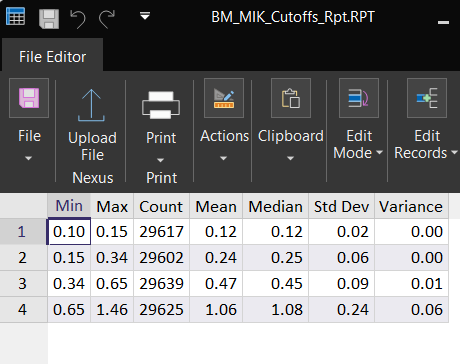Click the Mean cell 0.47
Image resolution: width=460 pixels, height=364 pixels.
click(x=216, y=284)
